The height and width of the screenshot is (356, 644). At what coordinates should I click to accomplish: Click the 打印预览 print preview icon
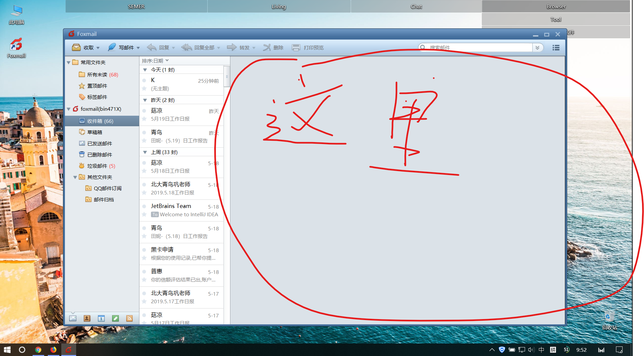tap(296, 47)
